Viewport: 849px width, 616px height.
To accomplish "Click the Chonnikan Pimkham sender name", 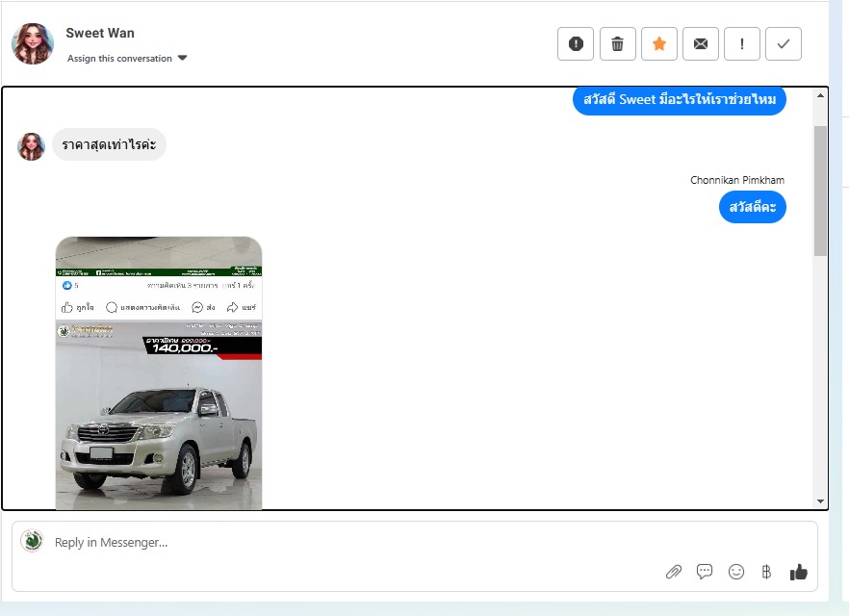I will point(737,180).
